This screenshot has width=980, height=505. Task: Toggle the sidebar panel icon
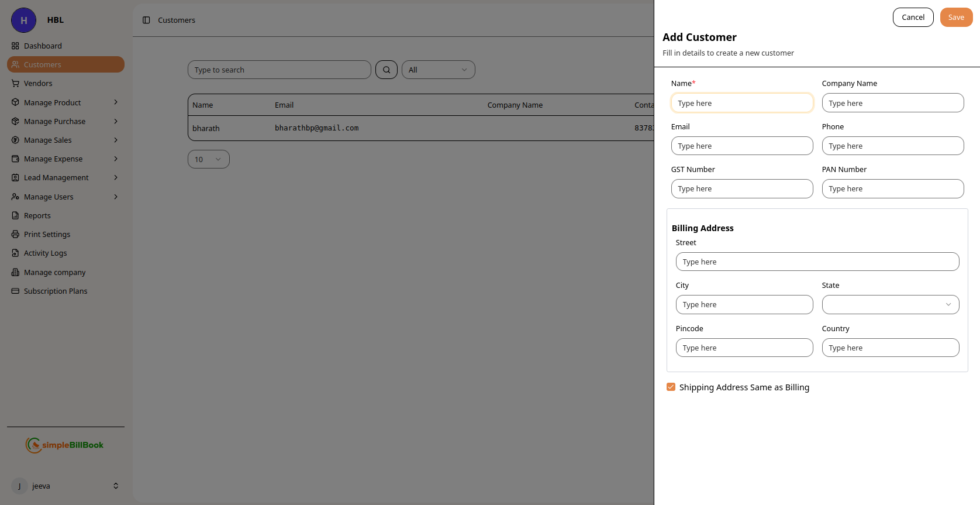(x=146, y=20)
